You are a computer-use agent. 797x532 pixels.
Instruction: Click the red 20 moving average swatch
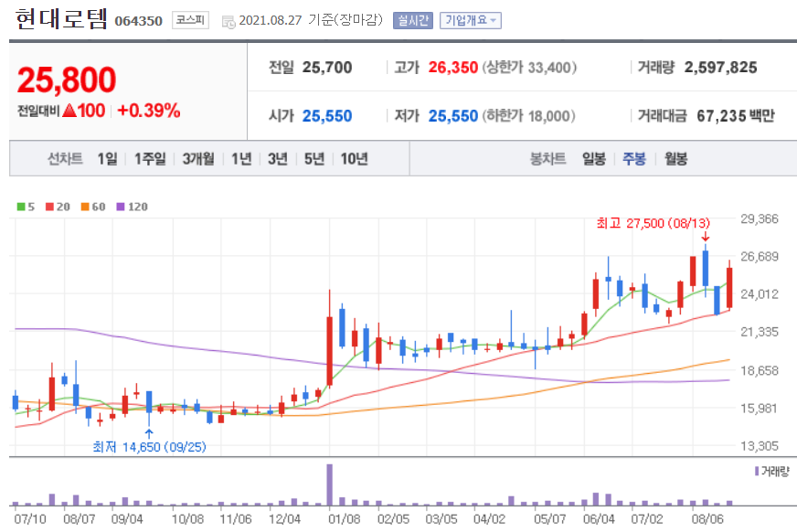(49, 207)
